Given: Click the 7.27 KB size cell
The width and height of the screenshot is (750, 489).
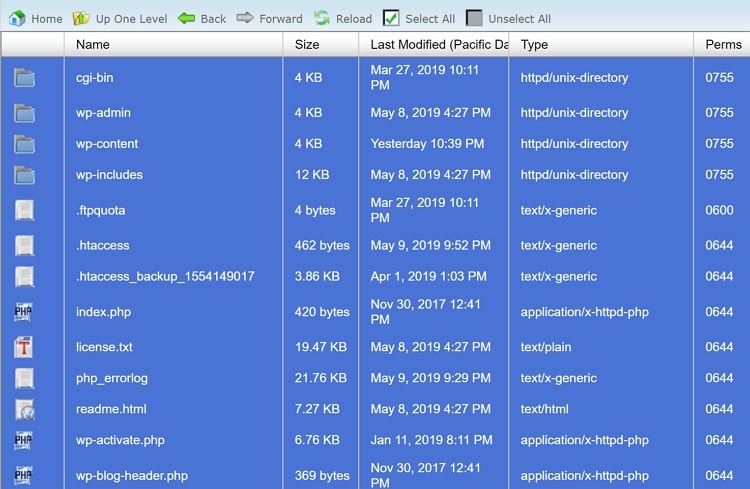Looking at the screenshot, I should pos(317,409).
